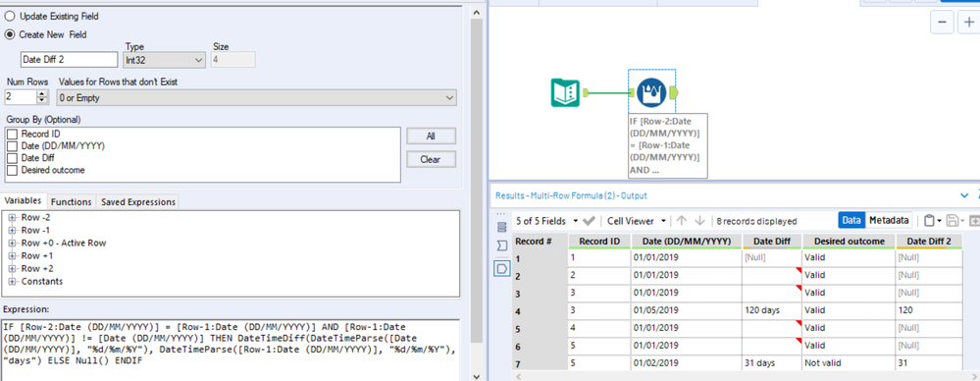Select the Desired outcome column header
The height and width of the screenshot is (381, 980).
point(849,241)
